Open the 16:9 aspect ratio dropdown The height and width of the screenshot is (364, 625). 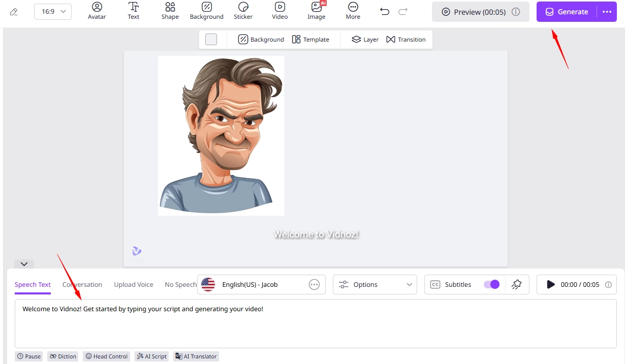[x=53, y=12]
